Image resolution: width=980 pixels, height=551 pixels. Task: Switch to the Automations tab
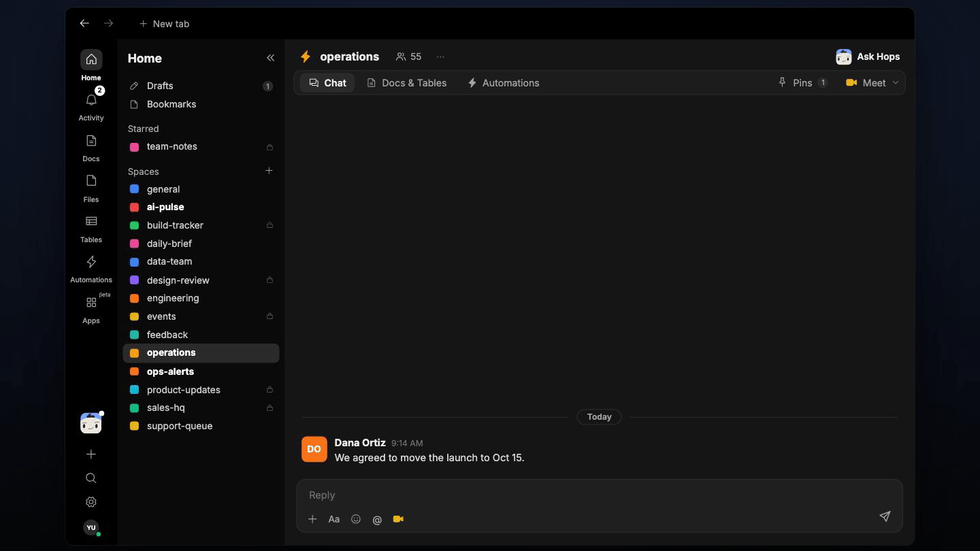tap(503, 83)
